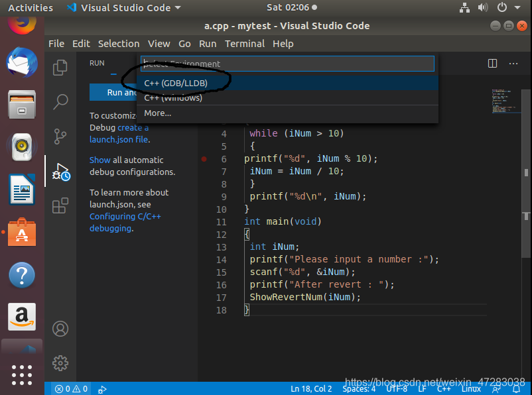Click line 15 scanf code line

[302, 272]
